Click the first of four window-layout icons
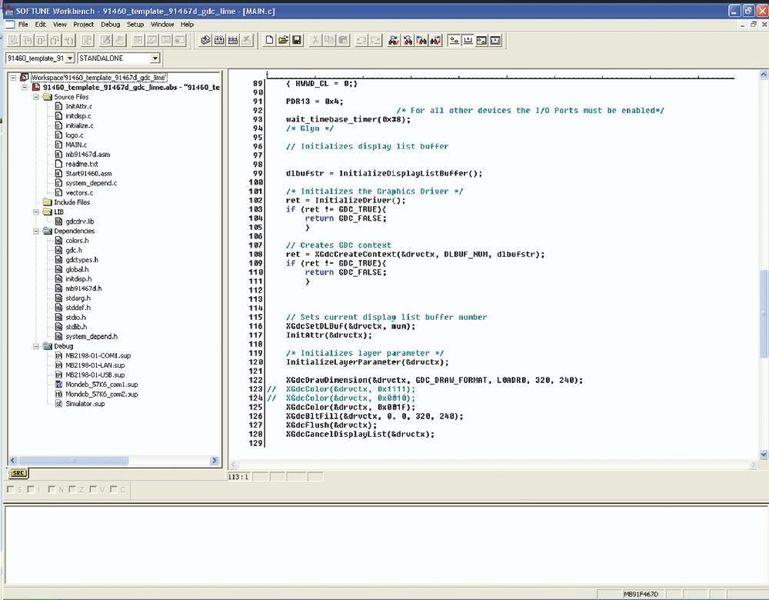The image size is (769, 600). 455,40
